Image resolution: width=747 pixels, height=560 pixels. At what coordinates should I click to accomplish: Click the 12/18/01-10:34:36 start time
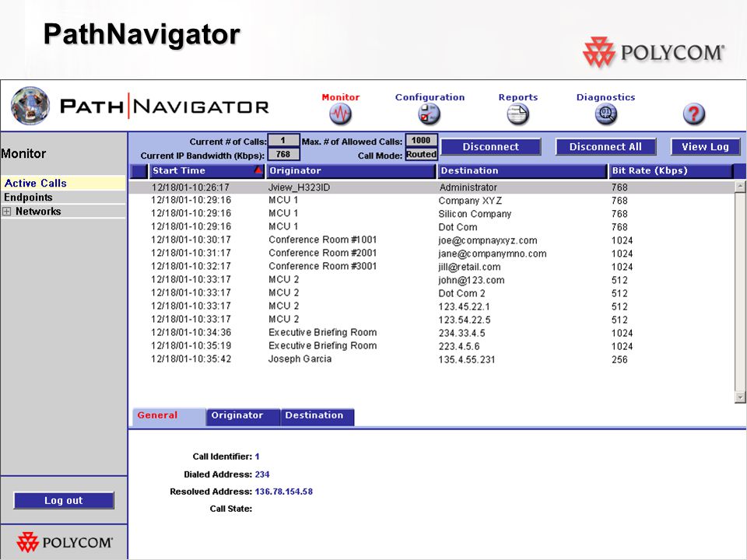point(191,333)
